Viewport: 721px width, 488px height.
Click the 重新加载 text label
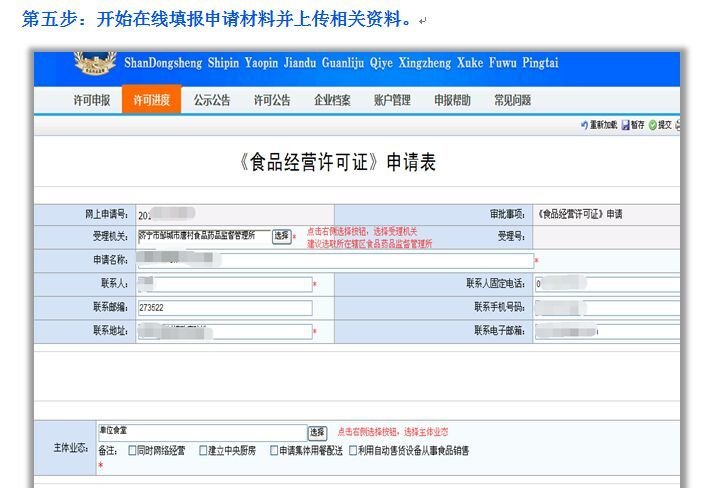(604, 125)
